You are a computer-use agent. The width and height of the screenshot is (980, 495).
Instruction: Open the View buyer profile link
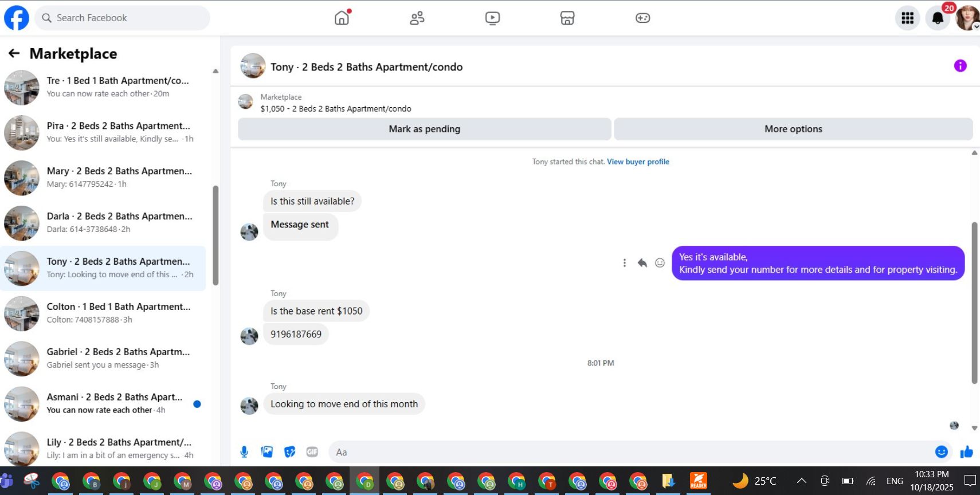coord(638,162)
